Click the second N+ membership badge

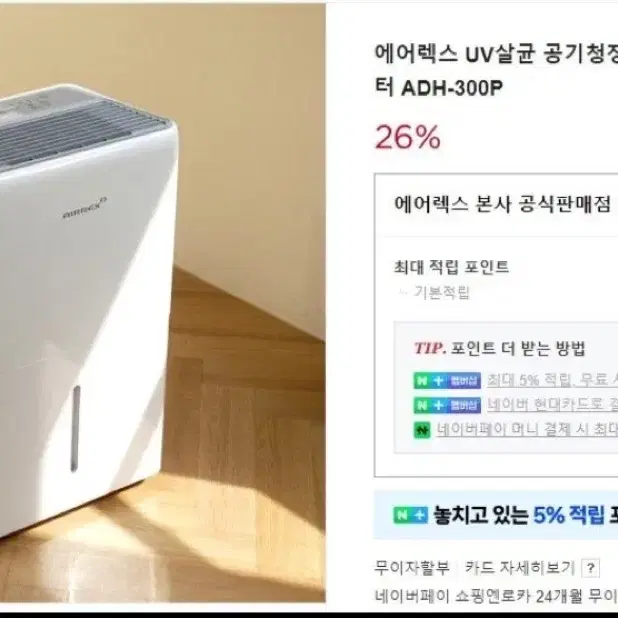coord(447,405)
